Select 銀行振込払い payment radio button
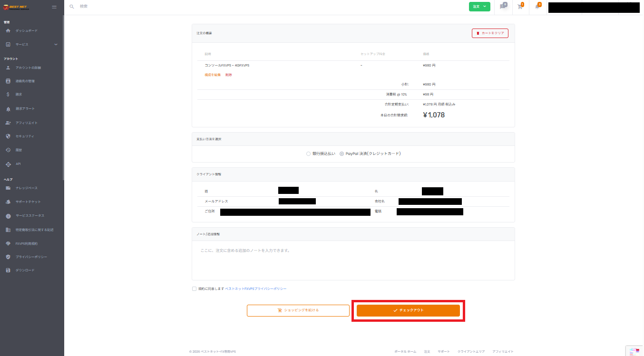 click(x=309, y=154)
